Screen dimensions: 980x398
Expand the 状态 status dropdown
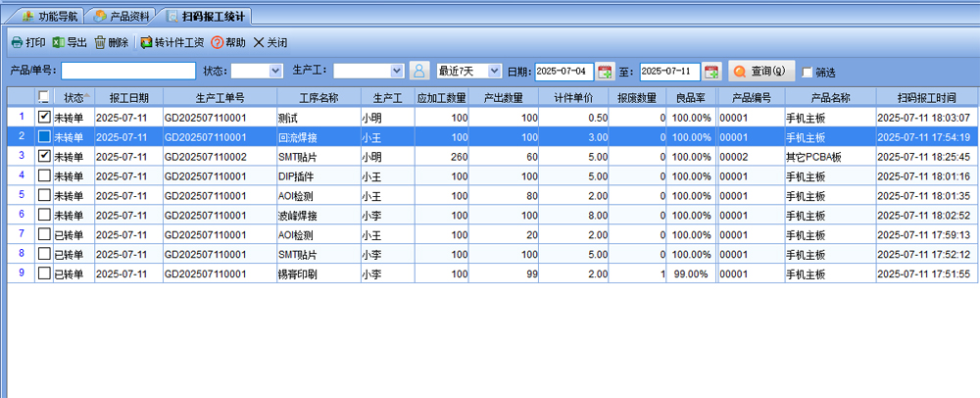[276, 71]
